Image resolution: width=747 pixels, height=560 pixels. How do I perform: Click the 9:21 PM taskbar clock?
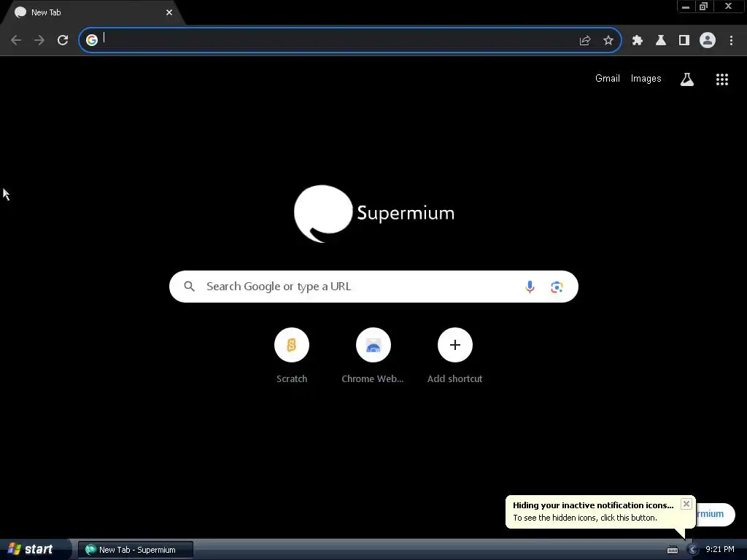pyautogui.click(x=720, y=549)
